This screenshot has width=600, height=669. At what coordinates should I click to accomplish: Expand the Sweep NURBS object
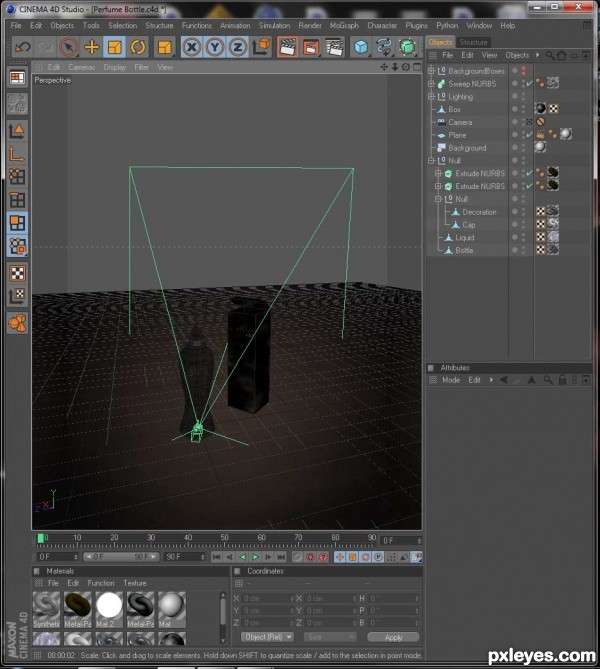(x=431, y=84)
